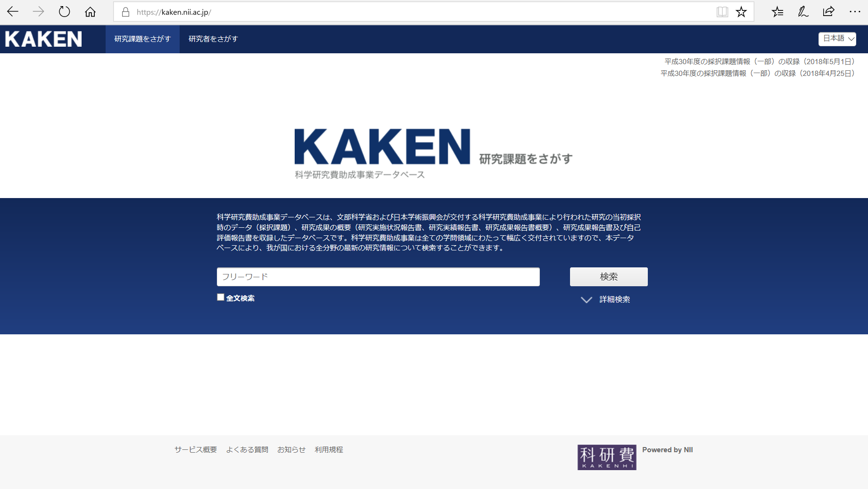The width and height of the screenshot is (868, 489).
Task: Click the share page icon
Action: [828, 12]
